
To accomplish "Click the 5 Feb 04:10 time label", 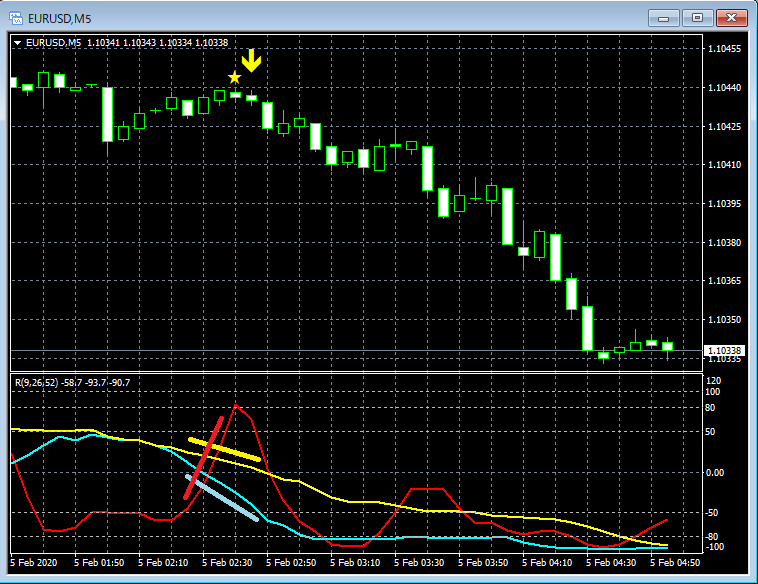I will pos(547,563).
